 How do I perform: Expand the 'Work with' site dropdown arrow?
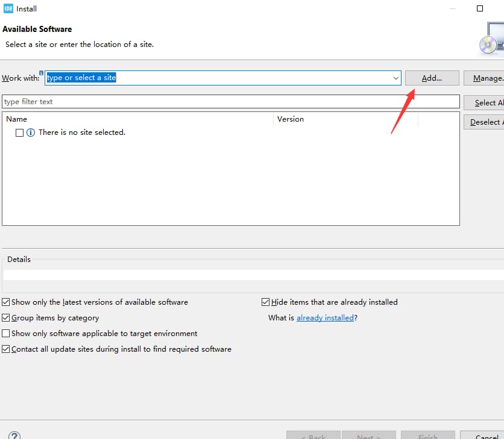point(395,78)
